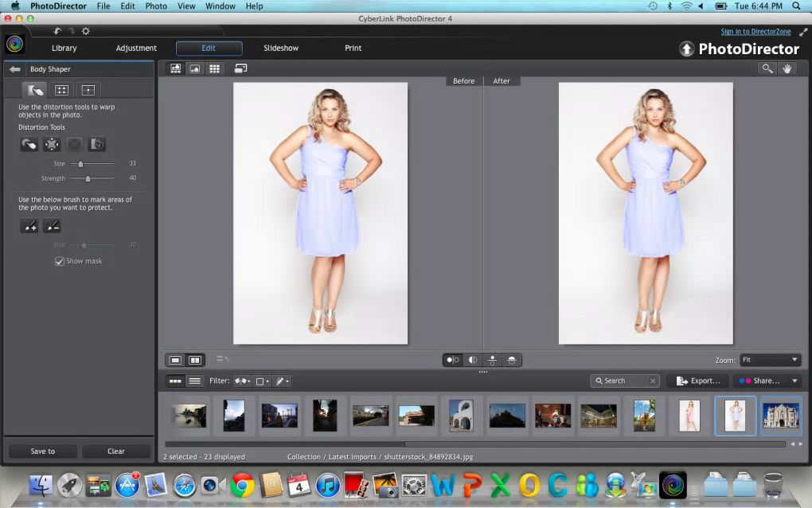Switch to grid browser view mode
Screen dimensions: 812x508
click(214, 68)
